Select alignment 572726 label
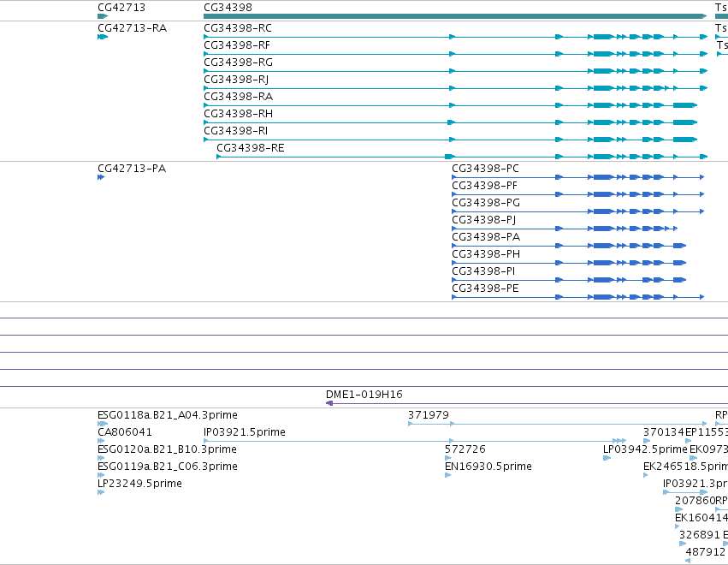The width and height of the screenshot is (728, 565). click(x=465, y=449)
